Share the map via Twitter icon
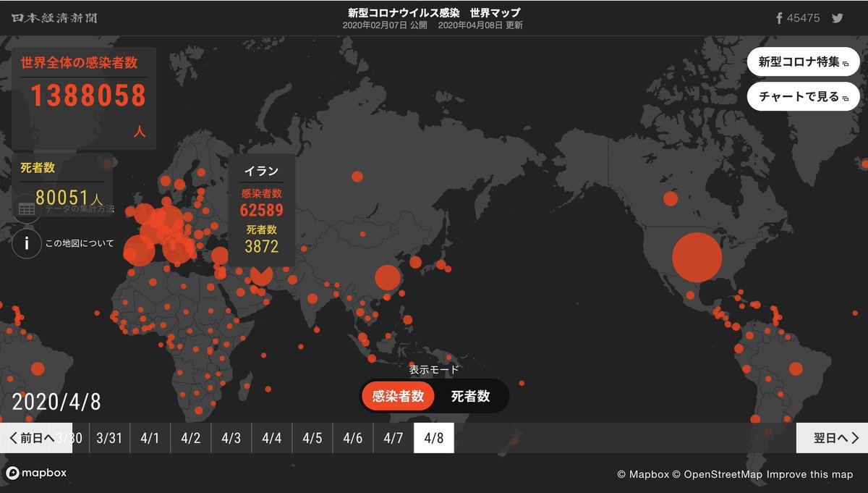 coord(838,18)
